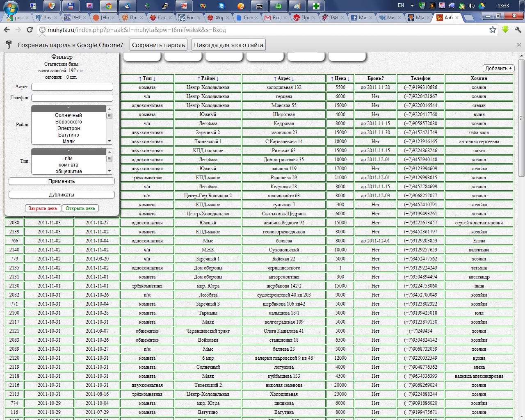Click the green download arrow extension icon
This screenshot has height=420, width=525.
pos(505,30)
